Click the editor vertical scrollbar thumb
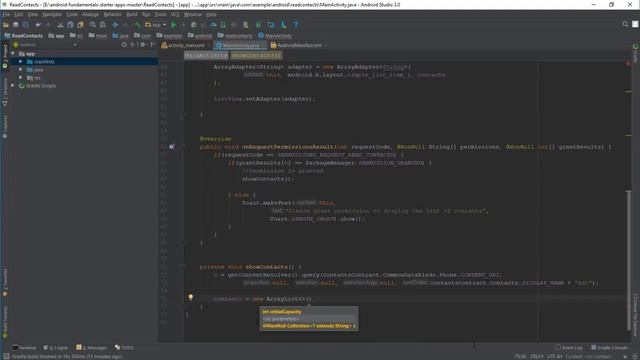 pos(629,260)
